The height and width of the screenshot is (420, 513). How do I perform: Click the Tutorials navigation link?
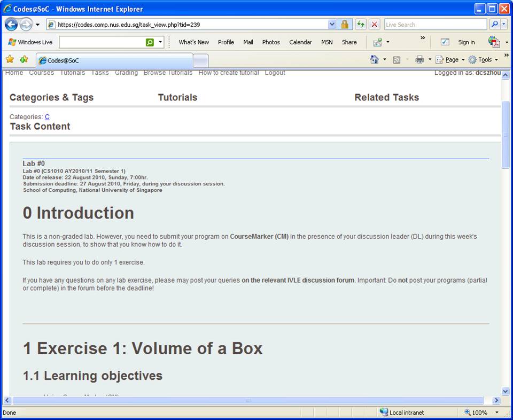(72, 73)
